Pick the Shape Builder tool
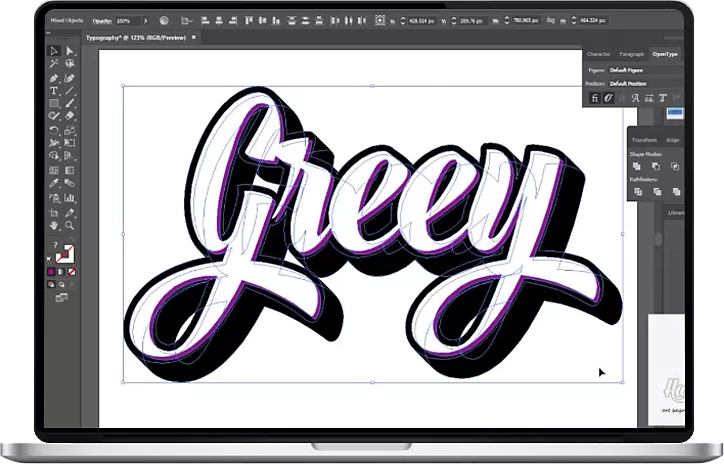Viewport: 724px width, 464px height. [54, 156]
